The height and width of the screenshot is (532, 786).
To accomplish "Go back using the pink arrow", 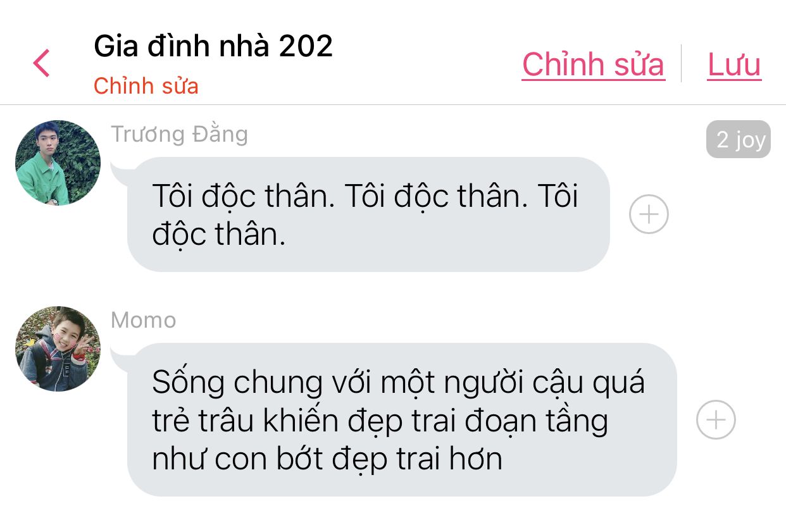I will coord(41,63).
